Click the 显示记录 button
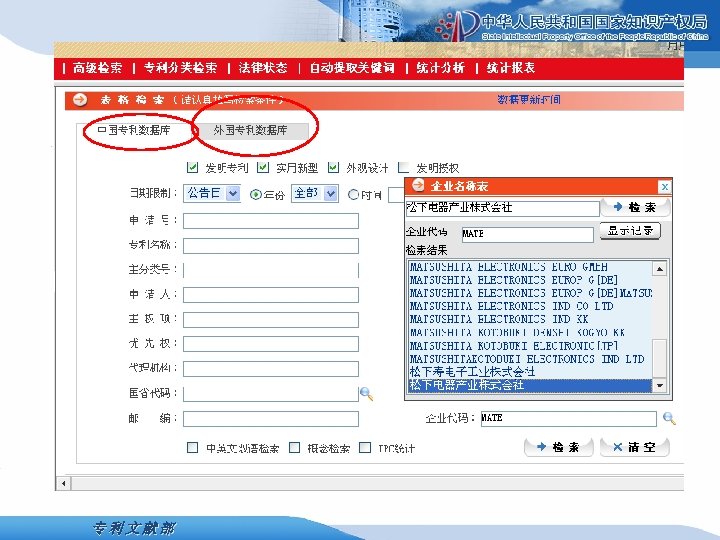Image resolution: width=720 pixels, height=540 pixels. (630, 231)
